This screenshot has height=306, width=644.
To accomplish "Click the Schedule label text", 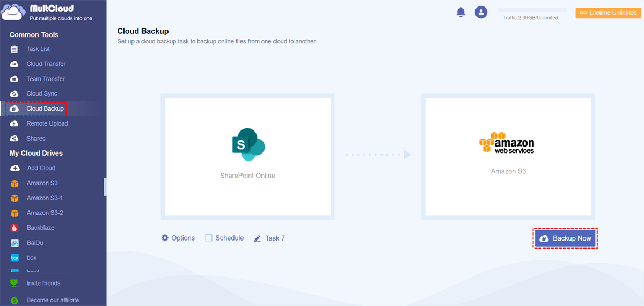I will [x=230, y=238].
